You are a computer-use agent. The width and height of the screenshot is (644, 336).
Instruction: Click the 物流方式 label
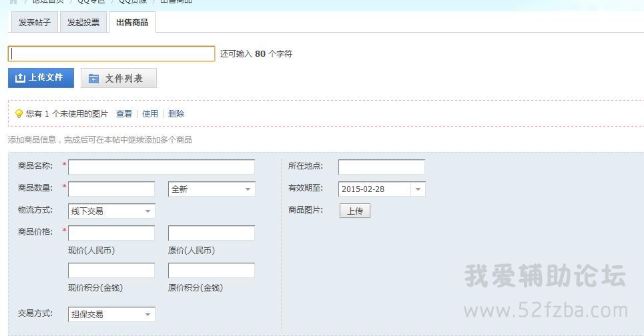[35, 210]
